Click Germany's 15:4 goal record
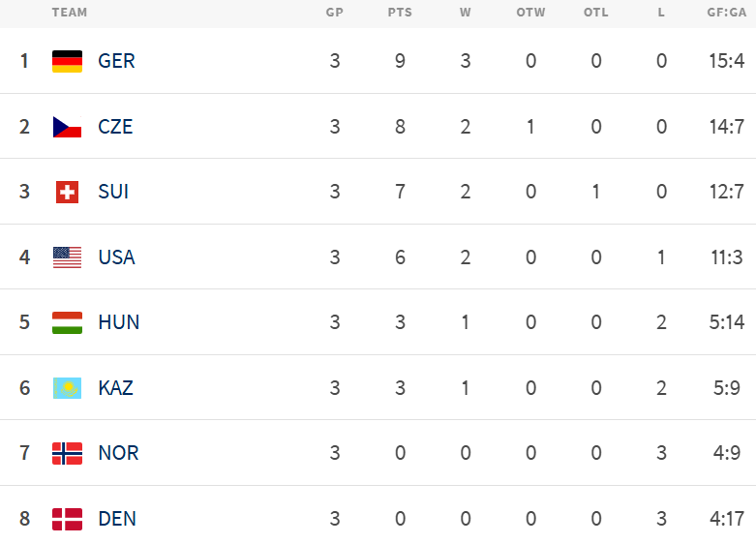Screen dimensions: 756x544 point(726,61)
